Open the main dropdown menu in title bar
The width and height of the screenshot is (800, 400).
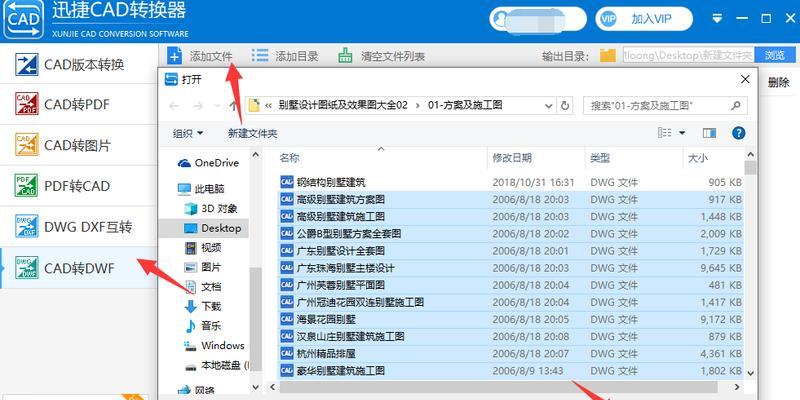[717, 19]
